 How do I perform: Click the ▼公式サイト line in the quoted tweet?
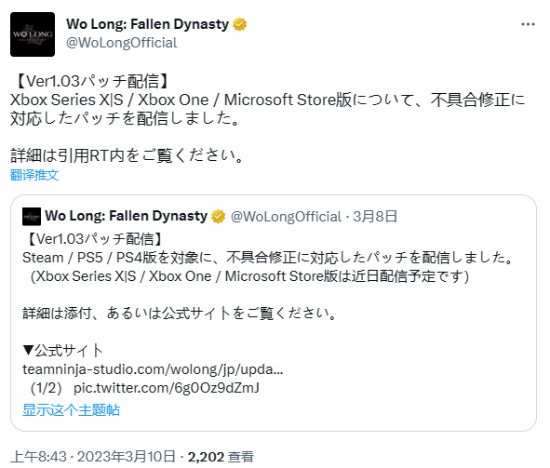[x=62, y=350]
